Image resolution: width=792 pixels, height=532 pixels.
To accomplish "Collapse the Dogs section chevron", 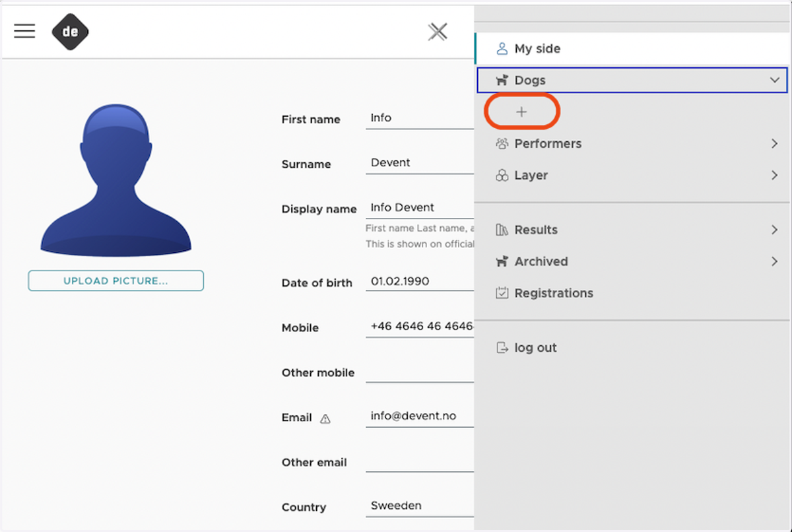I will [775, 81].
